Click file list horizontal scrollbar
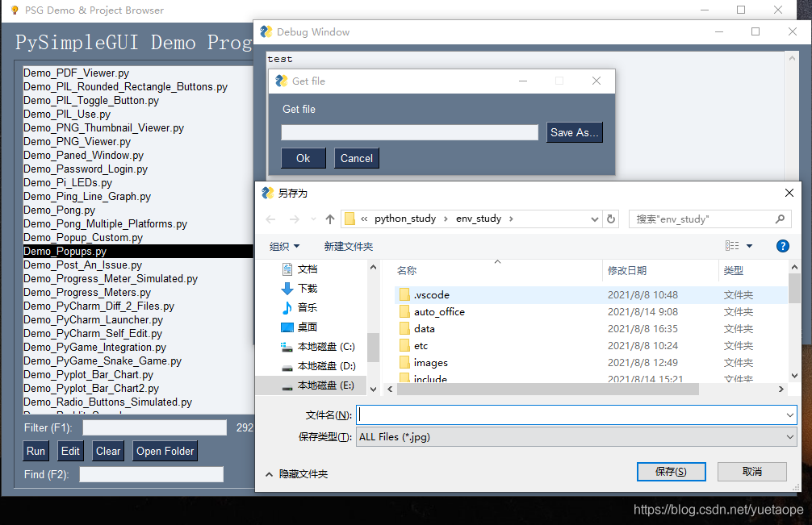Image resolution: width=812 pixels, height=525 pixels. (548, 389)
